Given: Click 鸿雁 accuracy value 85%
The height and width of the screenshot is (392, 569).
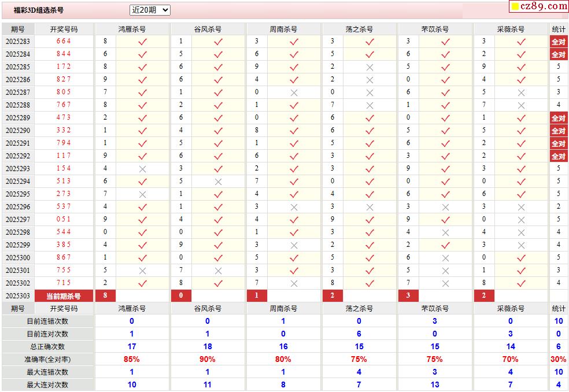Looking at the screenshot, I should (x=132, y=360).
